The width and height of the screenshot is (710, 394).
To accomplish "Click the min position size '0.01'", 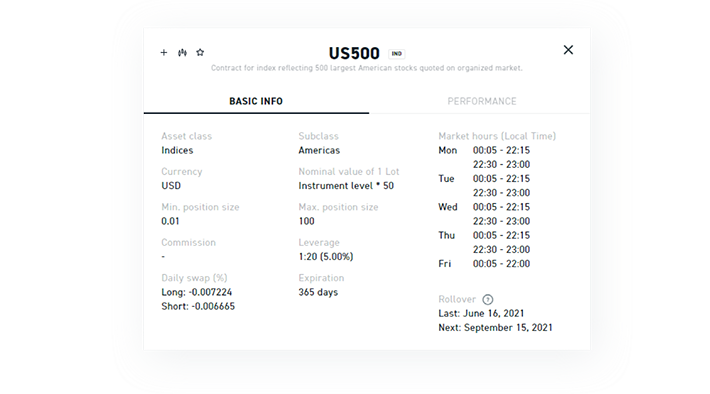I will click(170, 221).
